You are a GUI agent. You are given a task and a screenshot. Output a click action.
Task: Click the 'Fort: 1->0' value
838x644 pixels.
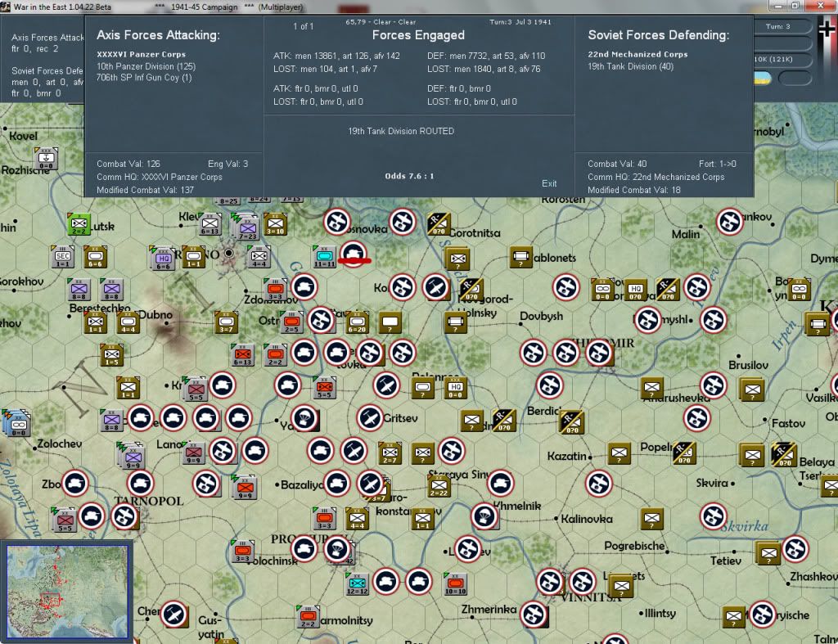(x=717, y=164)
